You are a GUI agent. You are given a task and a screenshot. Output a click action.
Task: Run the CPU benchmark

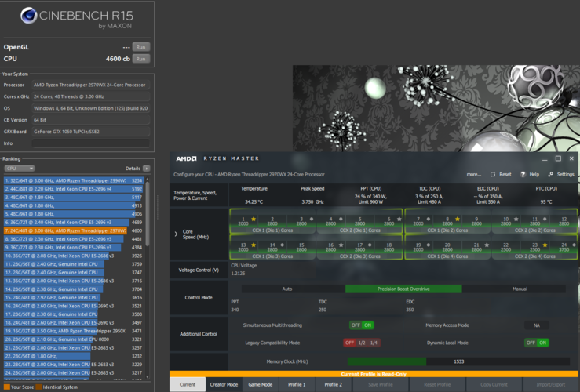click(141, 59)
